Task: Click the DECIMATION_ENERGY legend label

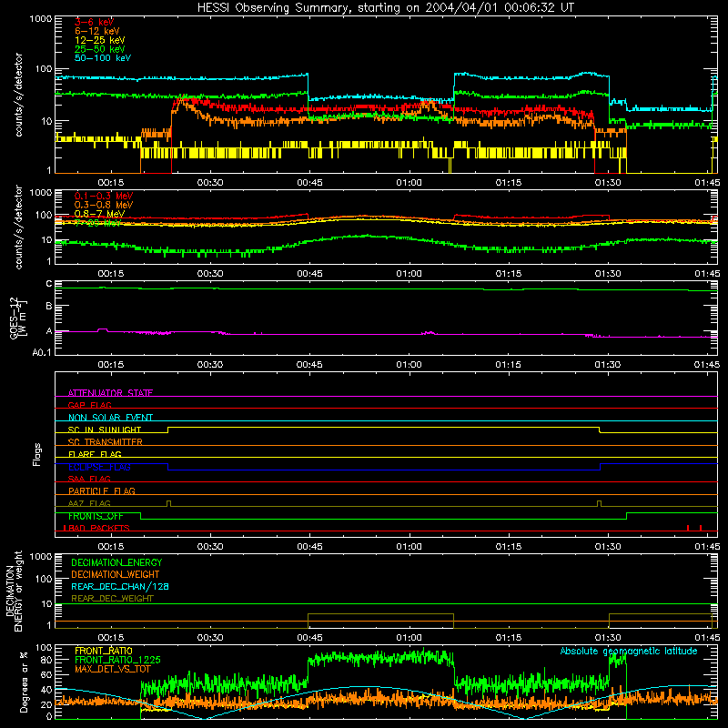Action: coord(116,562)
